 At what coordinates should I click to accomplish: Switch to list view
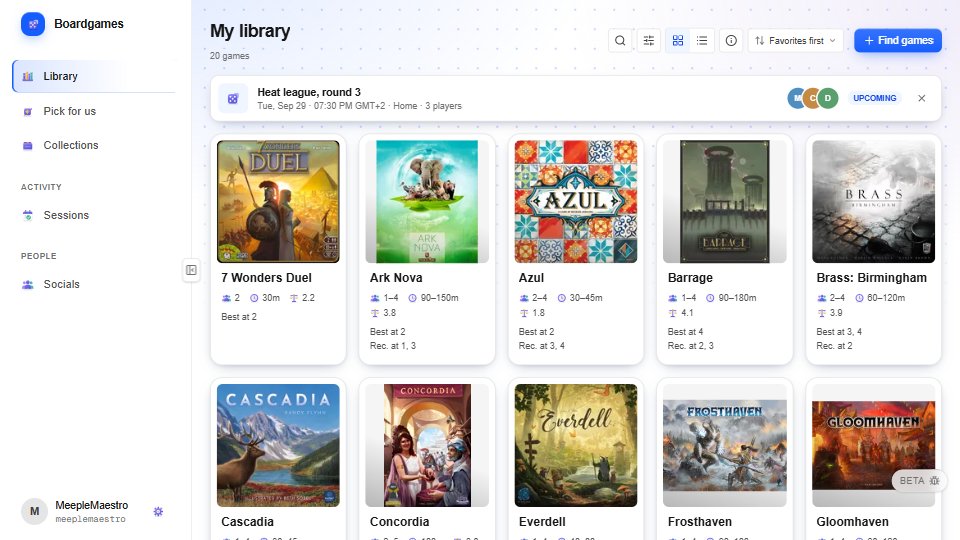[x=702, y=40]
